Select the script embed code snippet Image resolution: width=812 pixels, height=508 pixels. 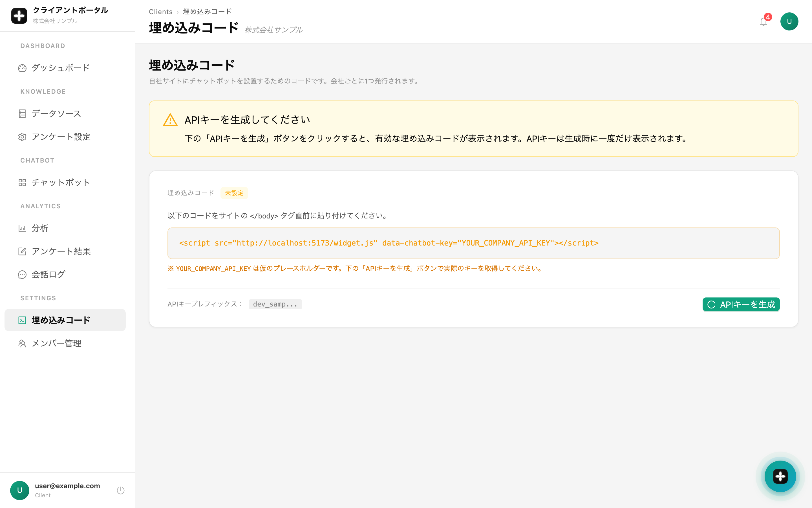coord(473,243)
